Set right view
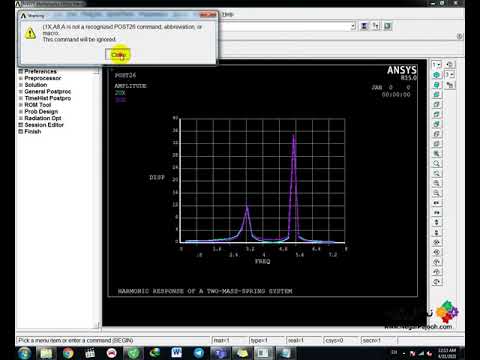 pyautogui.click(x=437, y=105)
